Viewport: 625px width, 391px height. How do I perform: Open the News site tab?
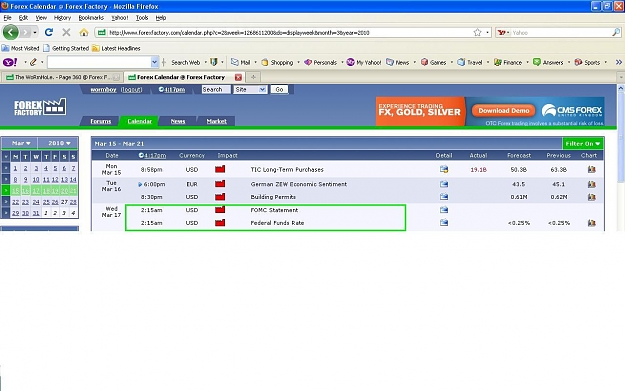click(x=178, y=121)
